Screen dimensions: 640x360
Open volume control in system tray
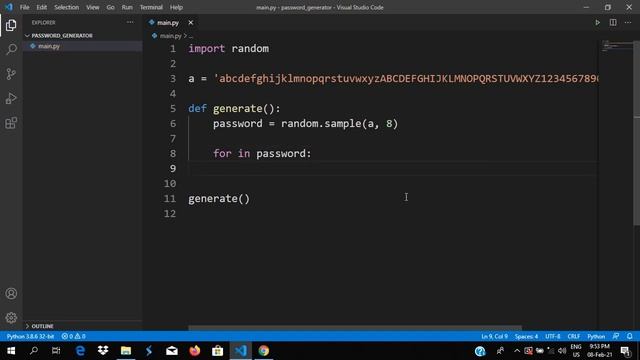(x=562, y=351)
